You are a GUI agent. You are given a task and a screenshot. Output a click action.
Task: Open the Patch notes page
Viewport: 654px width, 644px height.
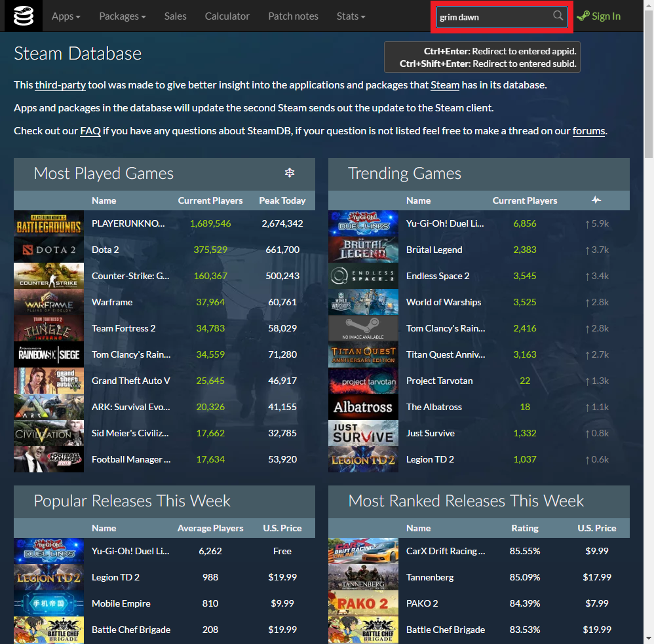(x=293, y=16)
